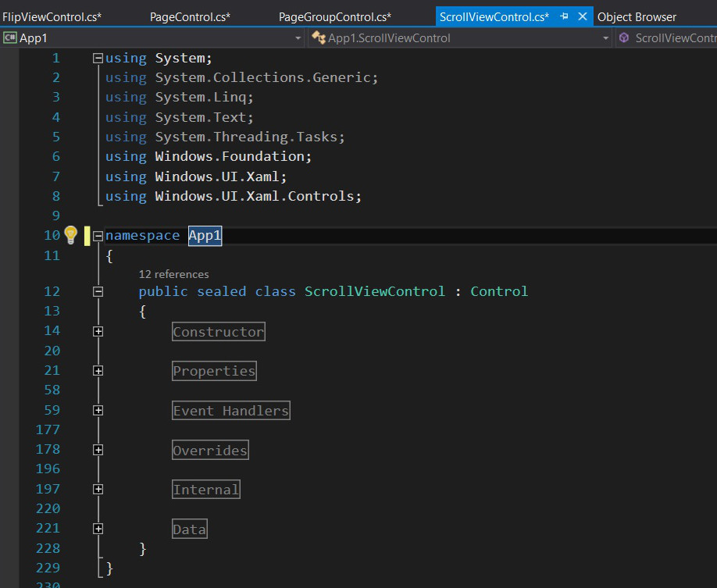
Task: Open the Object Browser tab
Action: 637,16
